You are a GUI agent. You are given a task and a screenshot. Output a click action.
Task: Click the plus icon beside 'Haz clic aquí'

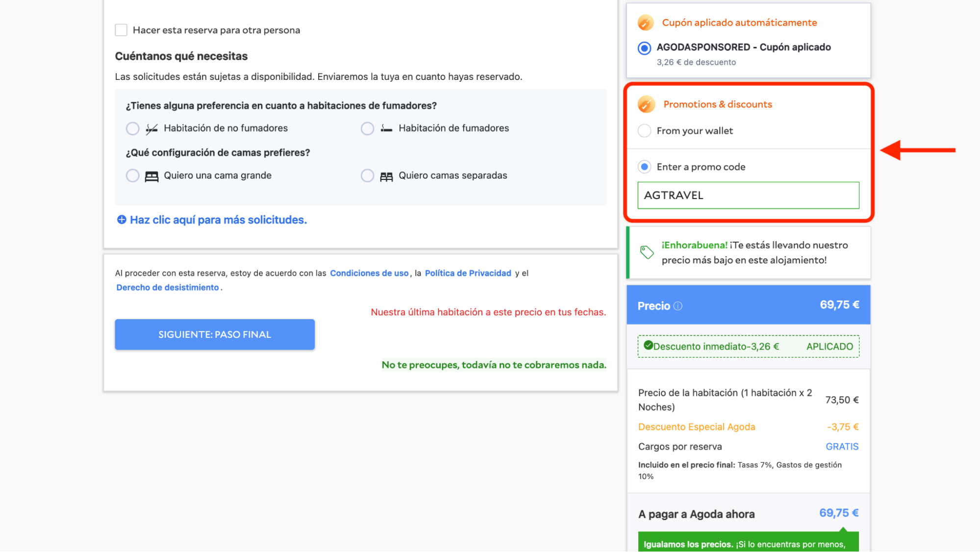(x=122, y=220)
